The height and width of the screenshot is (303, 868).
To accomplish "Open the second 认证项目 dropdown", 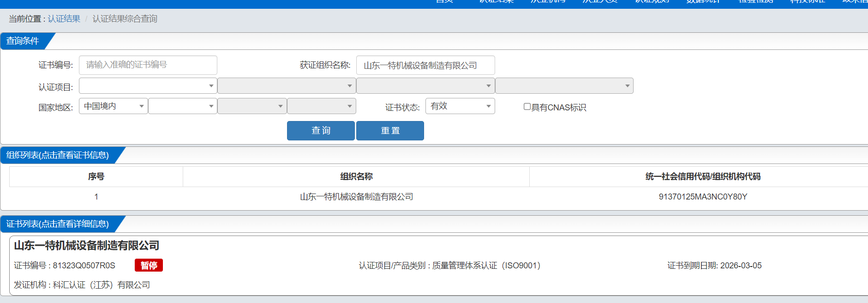I will pyautogui.click(x=287, y=86).
